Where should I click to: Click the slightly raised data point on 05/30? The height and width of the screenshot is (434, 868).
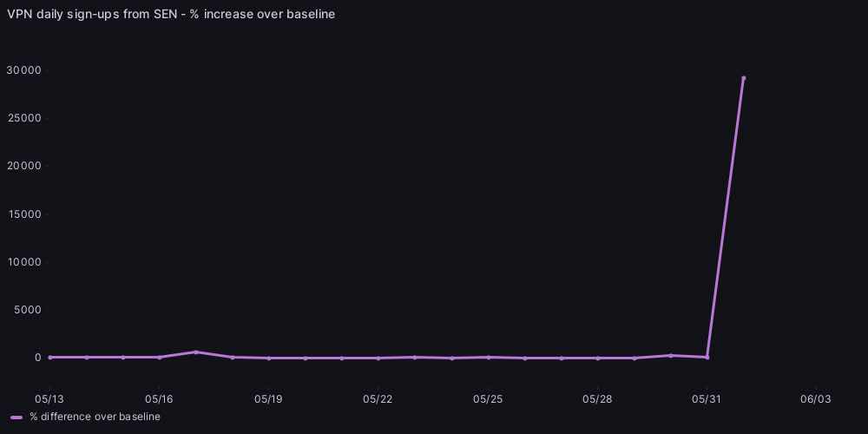671,355
